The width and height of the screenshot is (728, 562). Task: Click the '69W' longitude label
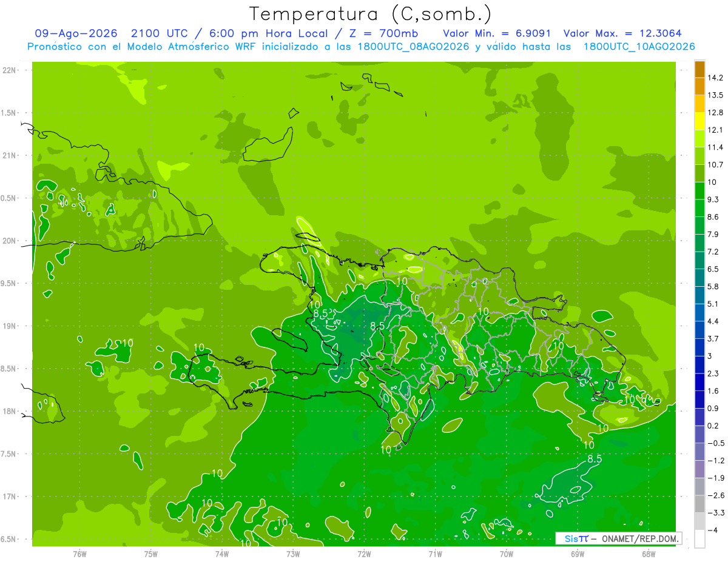click(577, 553)
